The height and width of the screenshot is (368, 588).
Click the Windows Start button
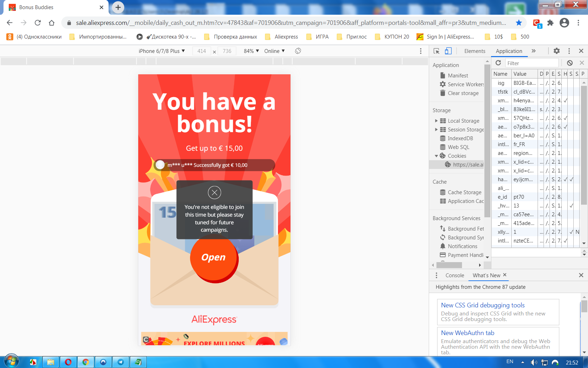click(x=11, y=361)
